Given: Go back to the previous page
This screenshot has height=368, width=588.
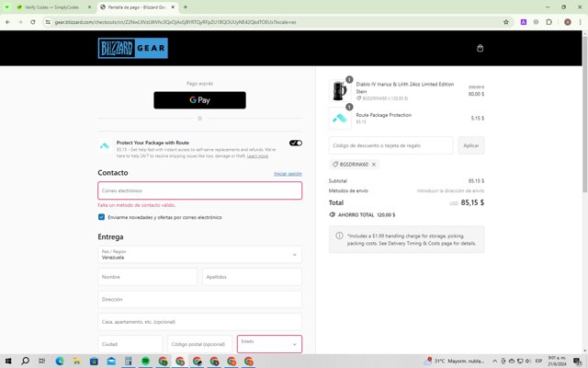Looking at the screenshot, I should 7,22.
